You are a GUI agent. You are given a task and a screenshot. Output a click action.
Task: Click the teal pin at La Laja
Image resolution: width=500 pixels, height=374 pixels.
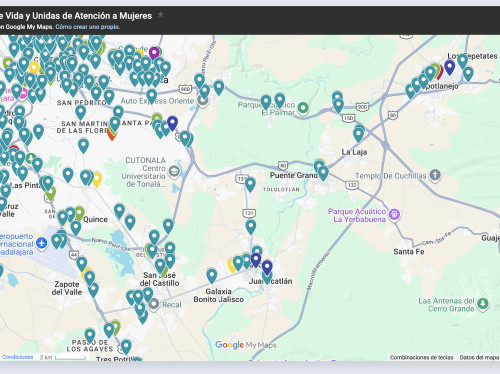358,134
